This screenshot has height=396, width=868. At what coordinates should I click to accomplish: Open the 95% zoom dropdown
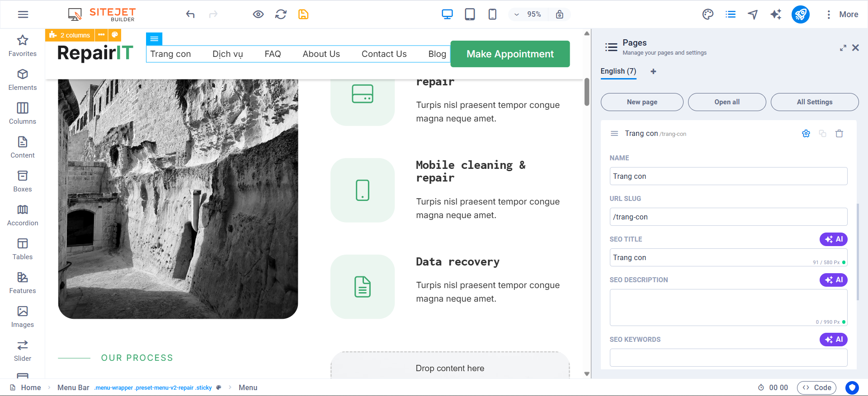point(528,14)
